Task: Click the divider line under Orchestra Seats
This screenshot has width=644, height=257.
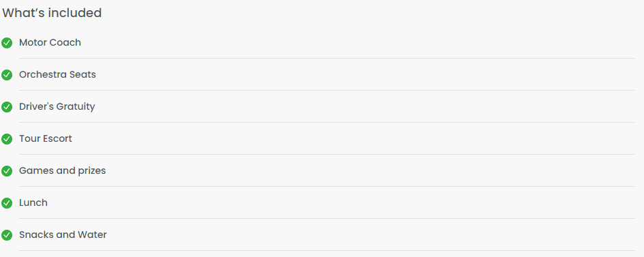Action: 326,90
